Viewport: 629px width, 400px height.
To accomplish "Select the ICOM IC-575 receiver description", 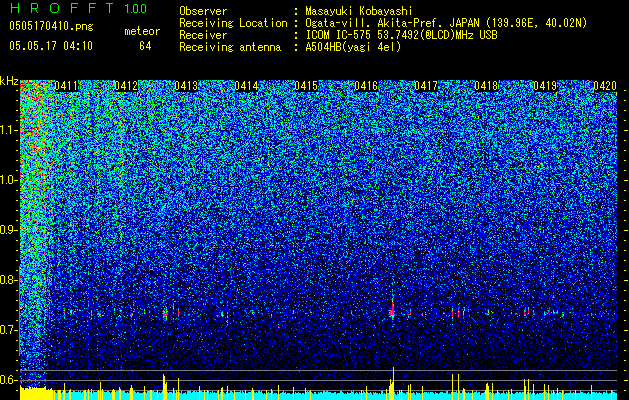I will coord(401,35).
